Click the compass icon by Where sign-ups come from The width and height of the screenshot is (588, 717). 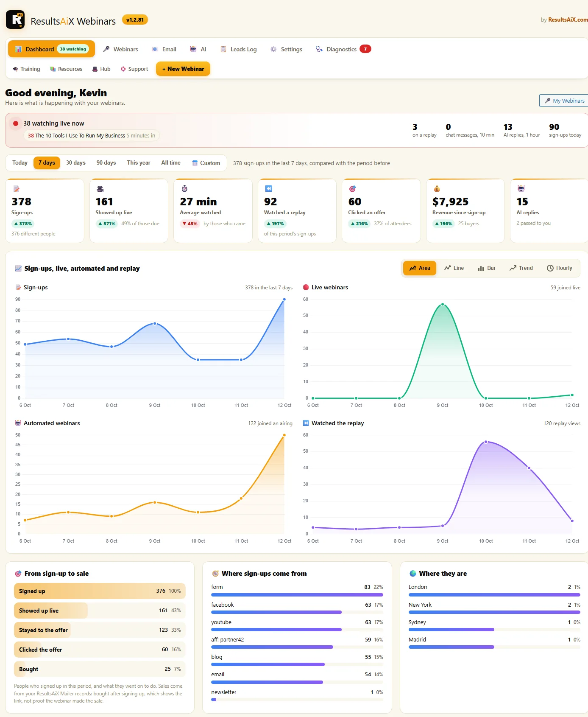click(215, 574)
